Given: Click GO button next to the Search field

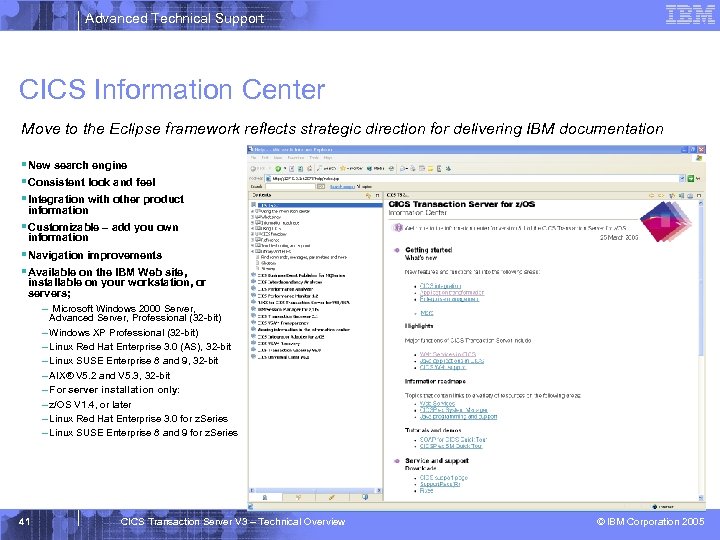Looking at the screenshot, I should (x=321, y=186).
